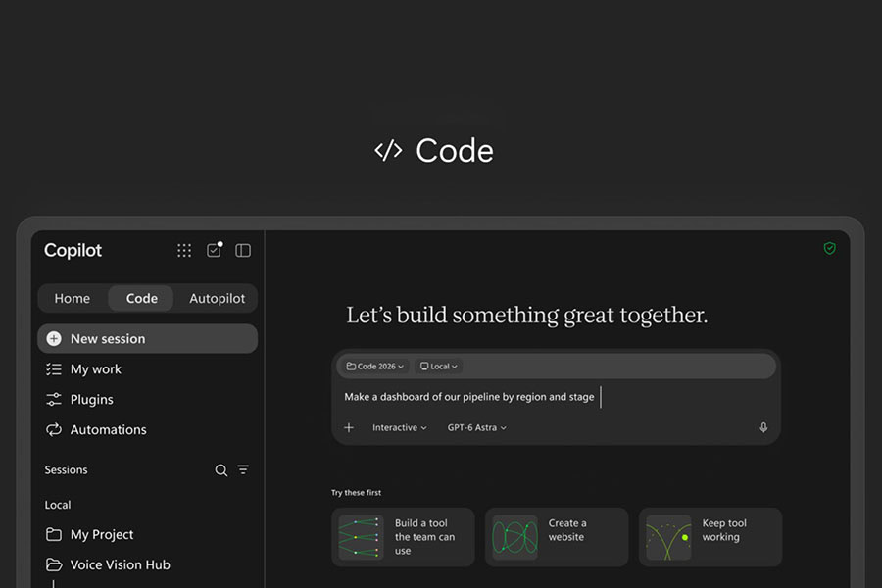Screen dimensions: 882x588
Task: Collapse the sidebar using the panel icon
Action: (x=243, y=251)
